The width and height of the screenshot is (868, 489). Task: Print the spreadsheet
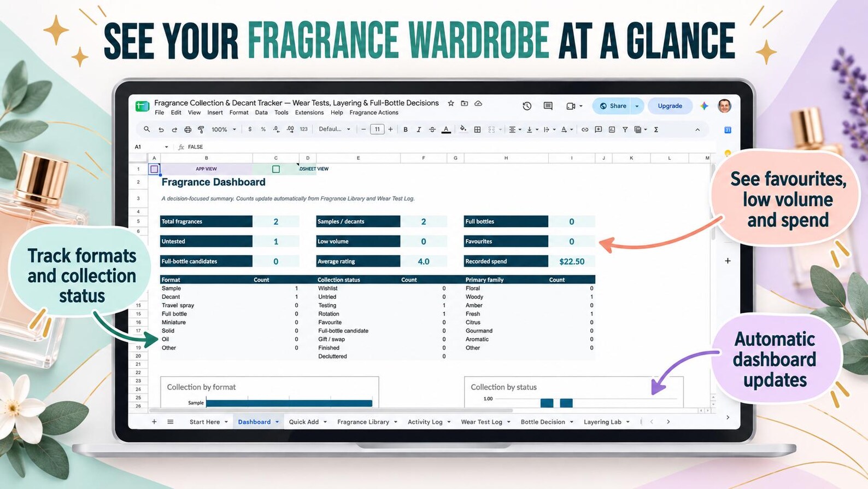(187, 130)
